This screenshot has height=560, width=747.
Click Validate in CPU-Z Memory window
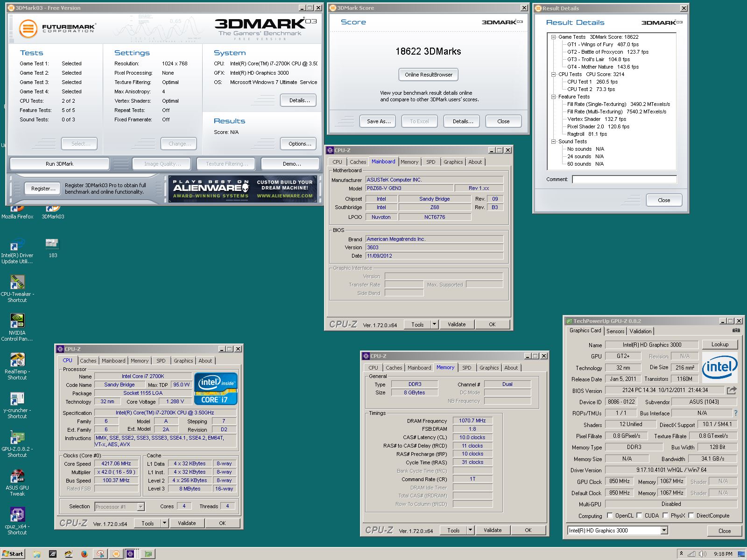tap(492, 530)
